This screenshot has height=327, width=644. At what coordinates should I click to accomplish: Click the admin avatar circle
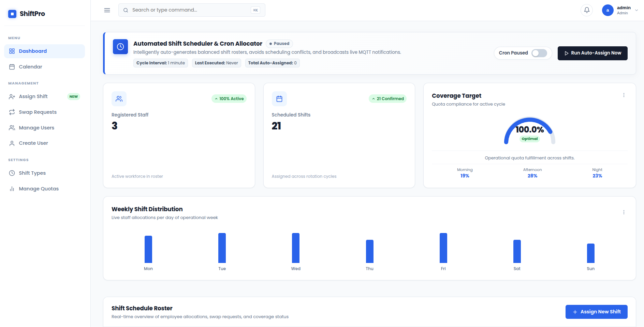pos(608,10)
